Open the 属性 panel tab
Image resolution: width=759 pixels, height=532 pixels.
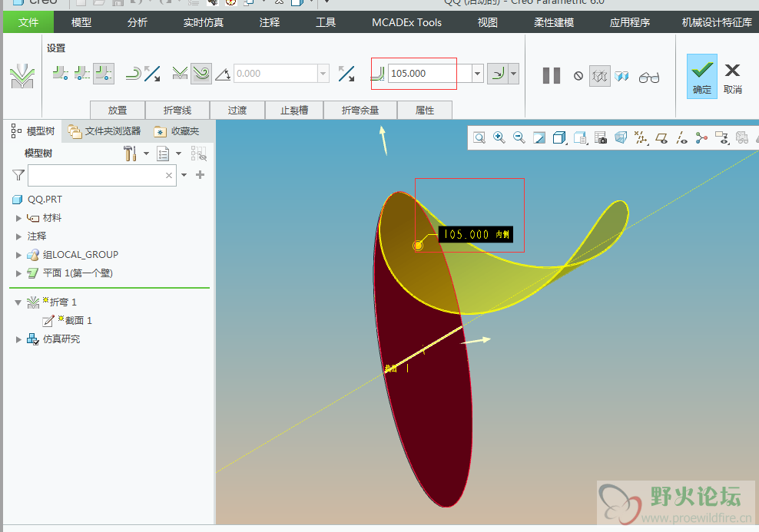click(425, 110)
